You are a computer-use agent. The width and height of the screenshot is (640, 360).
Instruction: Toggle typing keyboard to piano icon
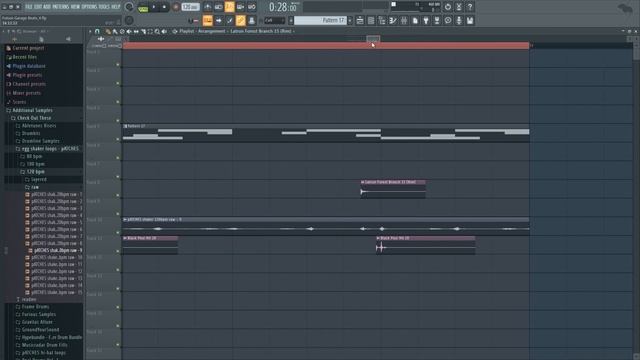[208, 20]
